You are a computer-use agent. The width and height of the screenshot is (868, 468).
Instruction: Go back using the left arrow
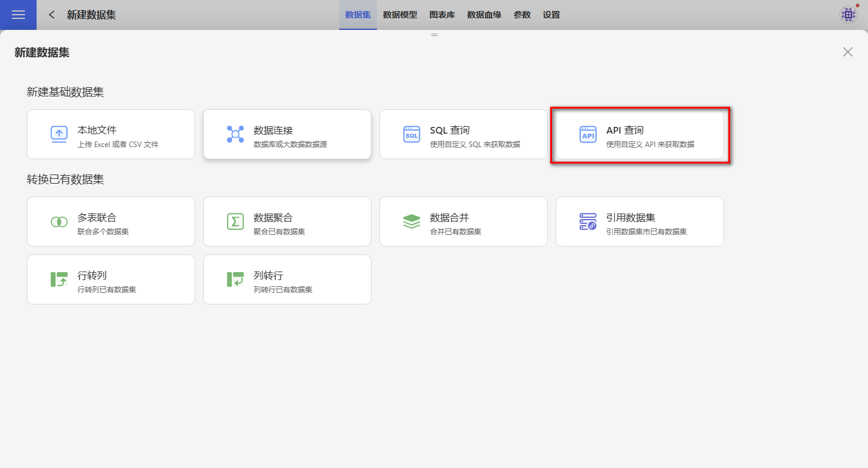pyautogui.click(x=52, y=15)
